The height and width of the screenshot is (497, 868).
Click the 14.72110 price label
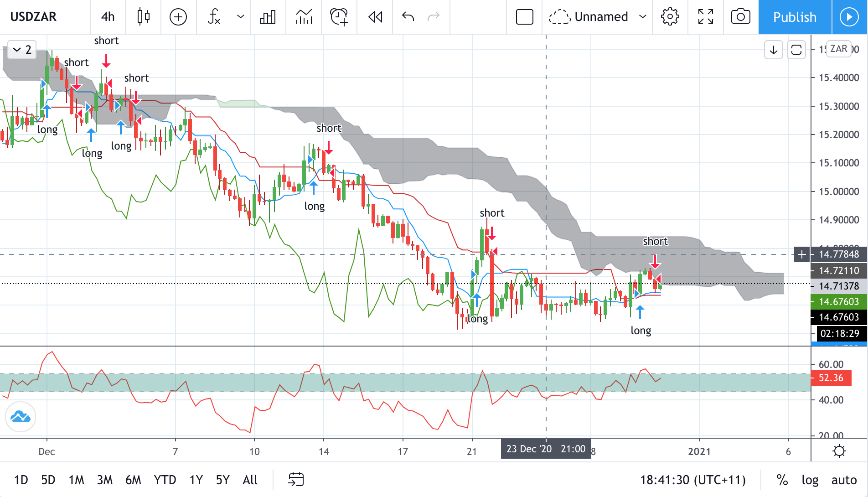pos(838,270)
